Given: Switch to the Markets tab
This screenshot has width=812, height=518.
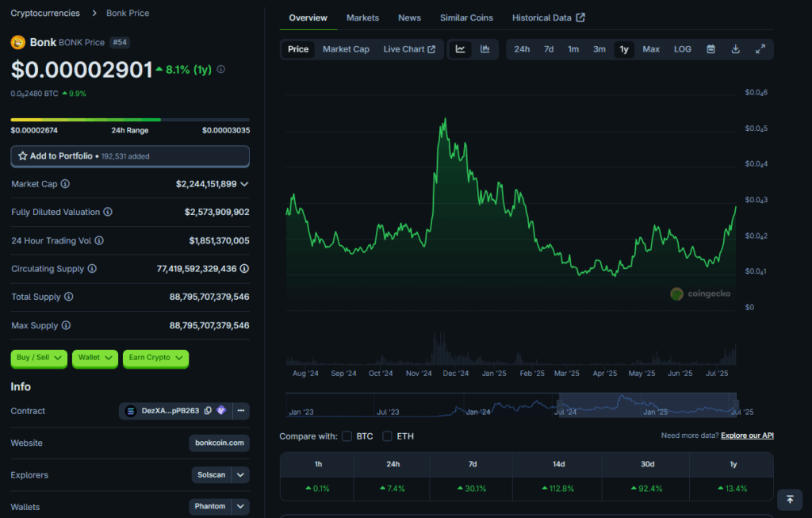Looking at the screenshot, I should click(362, 17).
